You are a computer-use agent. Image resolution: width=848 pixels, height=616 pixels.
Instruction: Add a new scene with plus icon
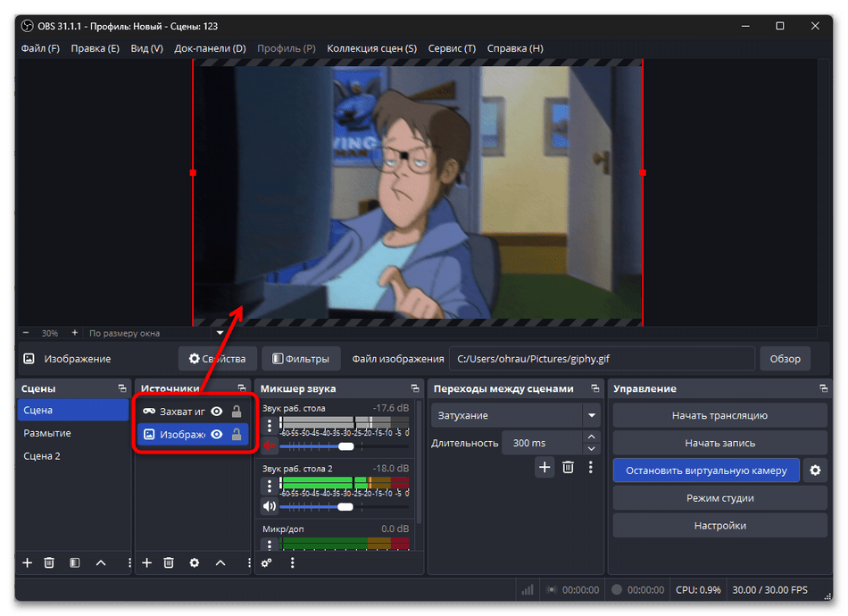[27, 563]
